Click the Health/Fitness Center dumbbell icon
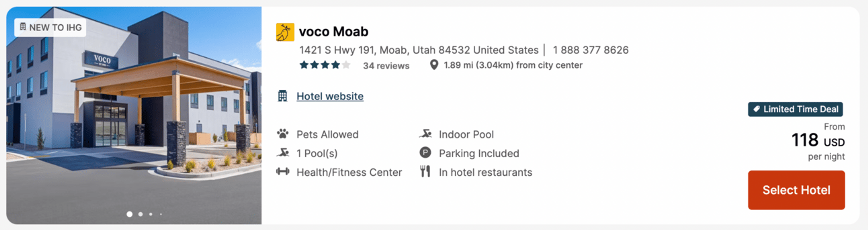The height and width of the screenshot is (230, 868). (283, 172)
